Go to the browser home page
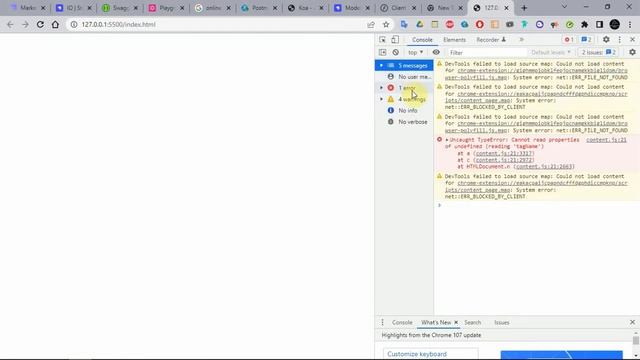The image size is (640, 360). click(x=55, y=24)
